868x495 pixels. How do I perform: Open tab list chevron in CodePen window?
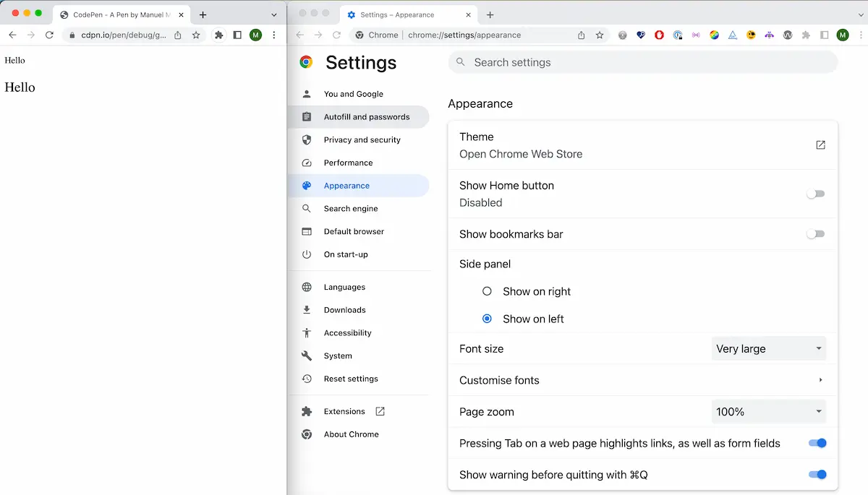(x=274, y=14)
